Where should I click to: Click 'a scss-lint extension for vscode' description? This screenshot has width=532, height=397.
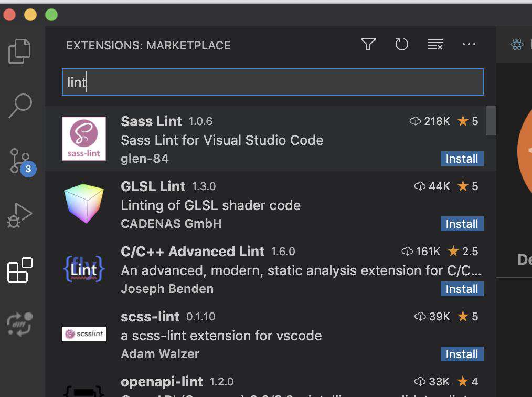[221, 336]
